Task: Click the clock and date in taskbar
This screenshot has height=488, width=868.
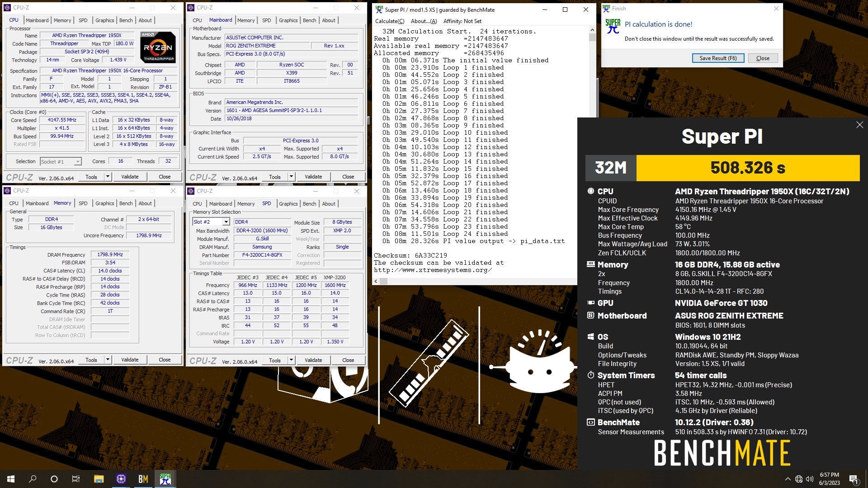Action: pyautogui.click(x=829, y=479)
